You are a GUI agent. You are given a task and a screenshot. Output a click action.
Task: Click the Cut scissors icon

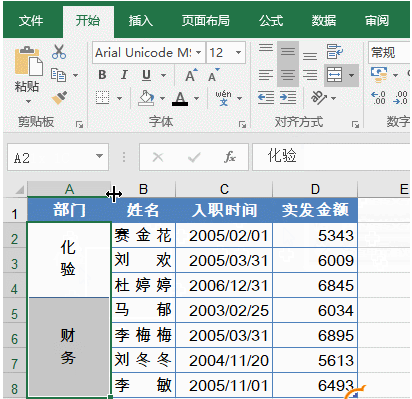coord(59,52)
